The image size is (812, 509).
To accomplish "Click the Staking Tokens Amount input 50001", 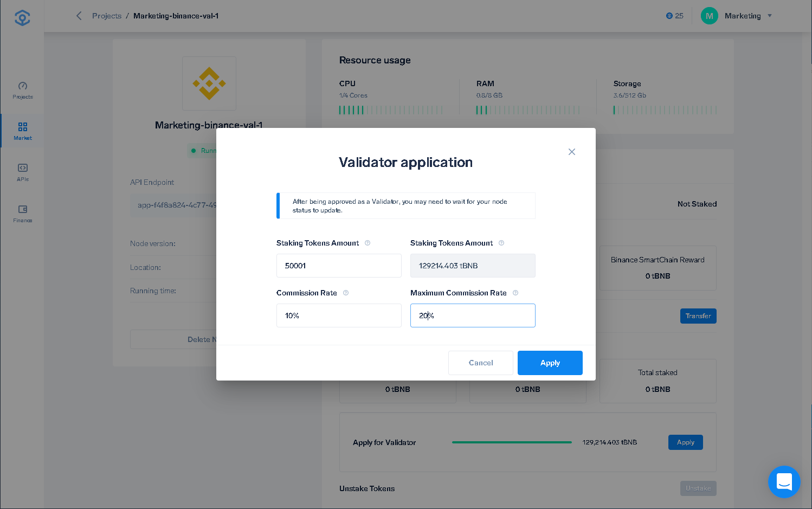I will point(339,266).
